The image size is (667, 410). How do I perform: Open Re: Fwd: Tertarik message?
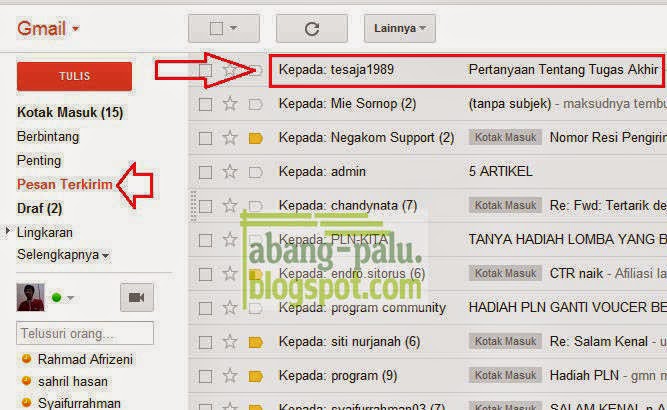coord(608,205)
